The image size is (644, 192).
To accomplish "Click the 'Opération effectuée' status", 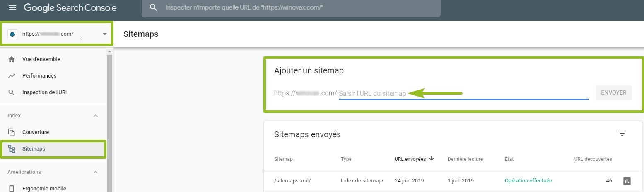I will click(528, 181).
